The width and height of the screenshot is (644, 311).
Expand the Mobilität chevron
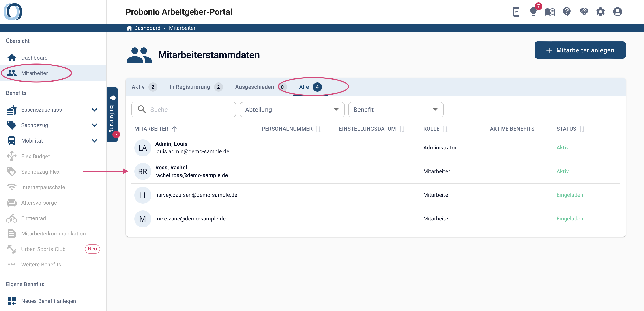[x=94, y=141]
